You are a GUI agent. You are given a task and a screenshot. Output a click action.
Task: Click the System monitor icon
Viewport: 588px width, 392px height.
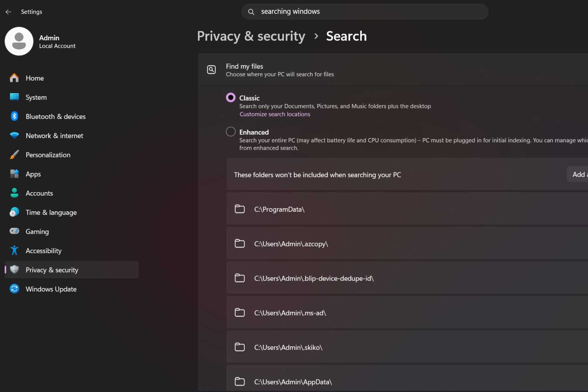pyautogui.click(x=14, y=97)
